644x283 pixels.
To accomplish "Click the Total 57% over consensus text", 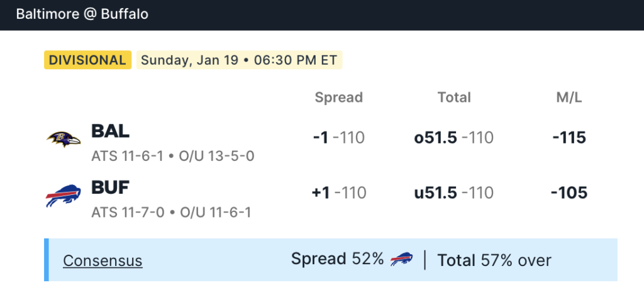I will pyautogui.click(x=494, y=260).
